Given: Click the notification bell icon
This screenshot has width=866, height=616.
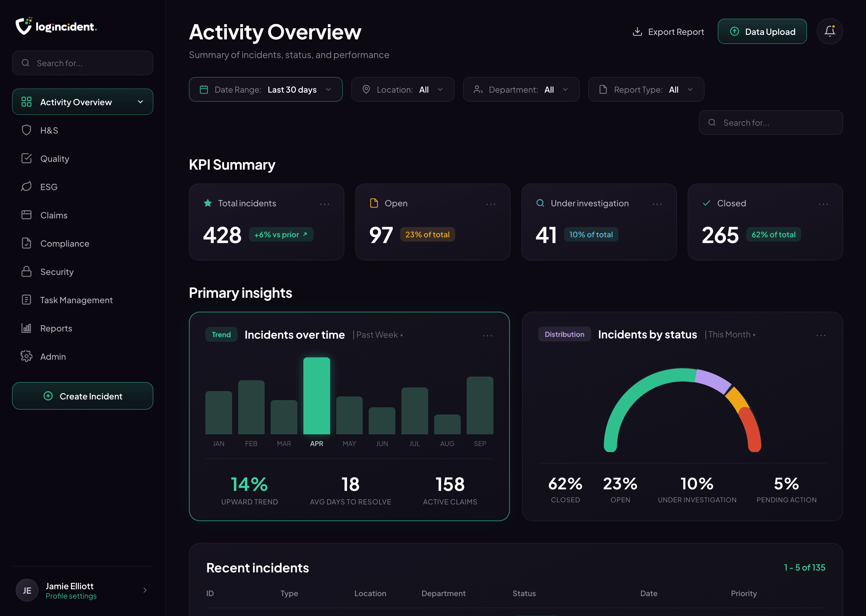Looking at the screenshot, I should tap(830, 31).
